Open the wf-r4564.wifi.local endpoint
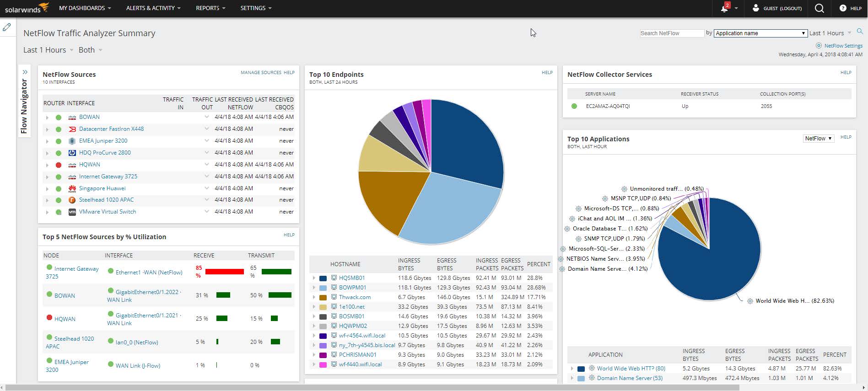The image size is (868, 391). click(x=362, y=335)
